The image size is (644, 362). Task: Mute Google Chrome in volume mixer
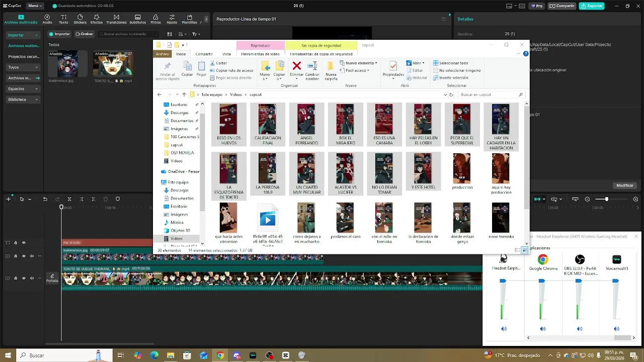542,329
